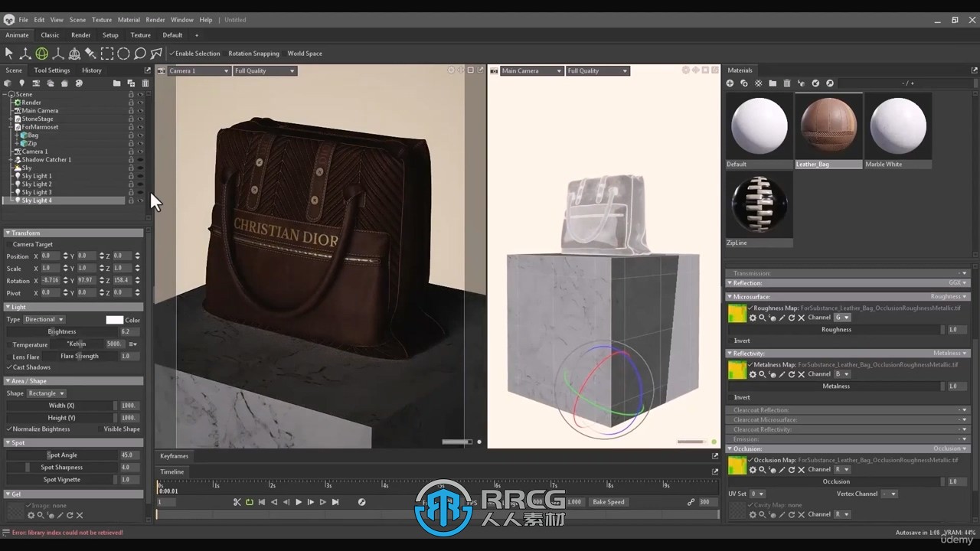Change Roughness Map channel G dropdown
The height and width of the screenshot is (551, 980).
[x=842, y=318]
